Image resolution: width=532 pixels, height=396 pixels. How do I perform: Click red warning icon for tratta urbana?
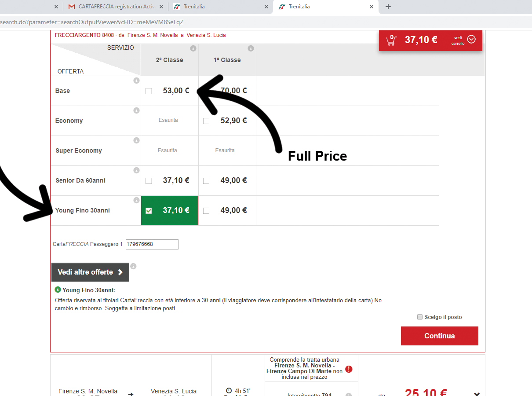click(349, 369)
